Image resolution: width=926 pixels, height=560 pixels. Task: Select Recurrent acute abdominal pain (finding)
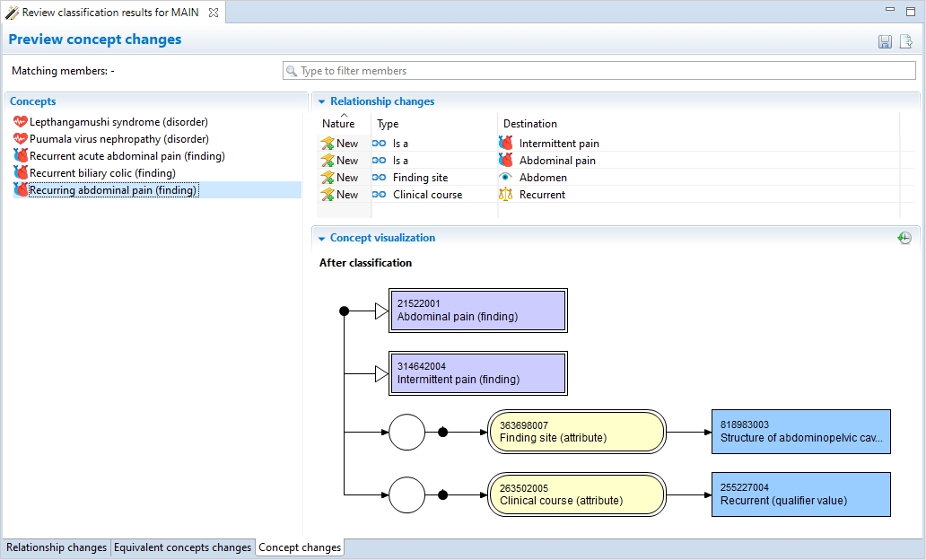point(127,156)
